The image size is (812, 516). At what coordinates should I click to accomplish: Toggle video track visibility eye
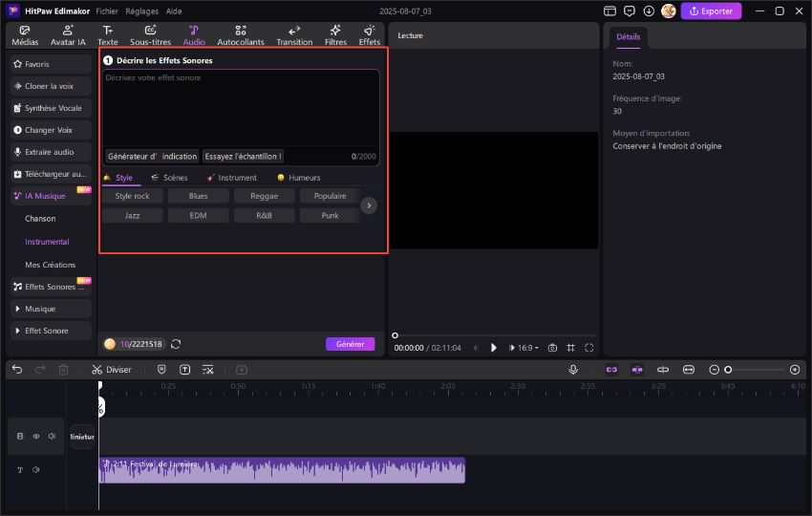pyautogui.click(x=36, y=437)
